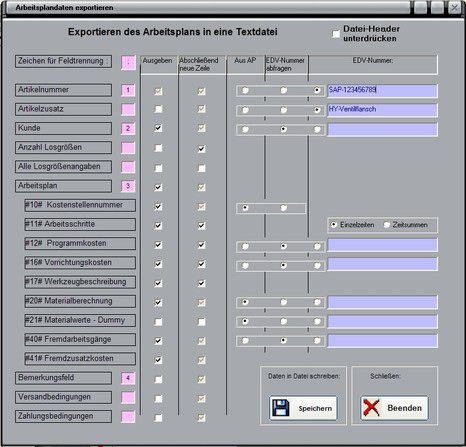Click Beenden button to close dialog
Screen dimensions: 466x447
[394, 408]
